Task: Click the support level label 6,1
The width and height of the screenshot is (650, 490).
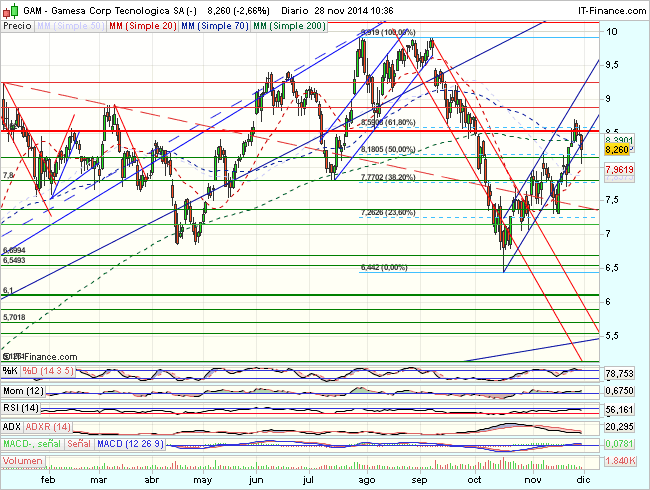Action: tap(8, 291)
